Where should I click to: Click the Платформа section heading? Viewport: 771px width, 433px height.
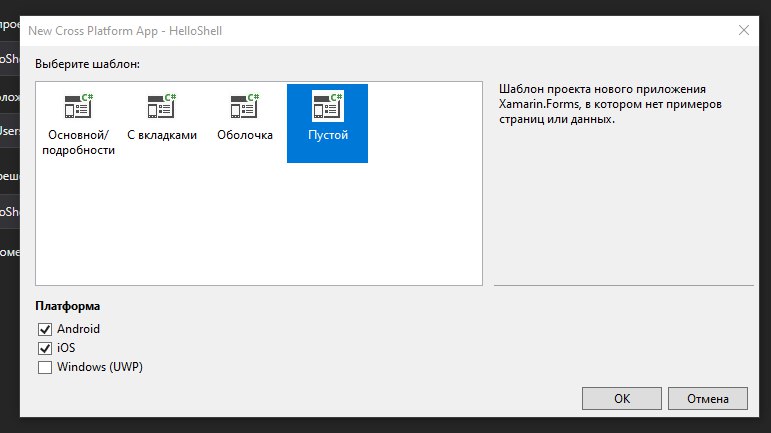[x=68, y=306]
